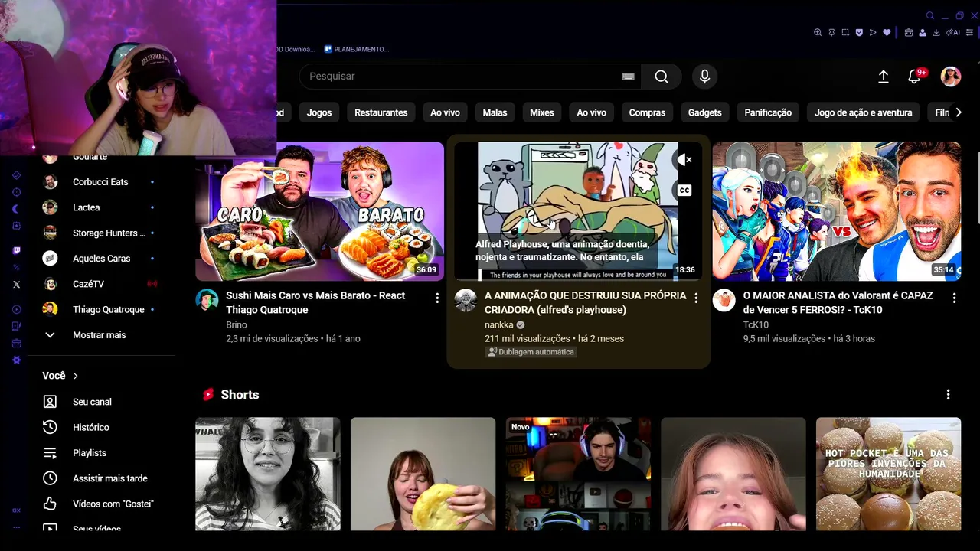This screenshot has width=980, height=551.
Task: Click the browser zoom magnifier icon
Action: point(818,33)
